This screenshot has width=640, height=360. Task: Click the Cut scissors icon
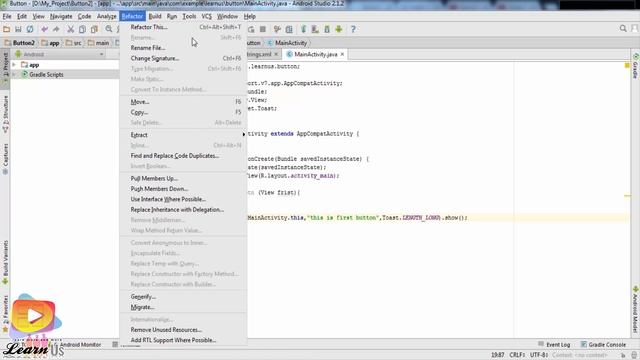click(x=71, y=29)
